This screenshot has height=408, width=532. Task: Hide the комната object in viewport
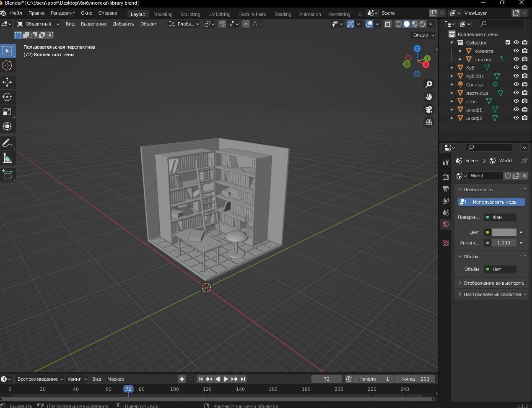click(516, 51)
